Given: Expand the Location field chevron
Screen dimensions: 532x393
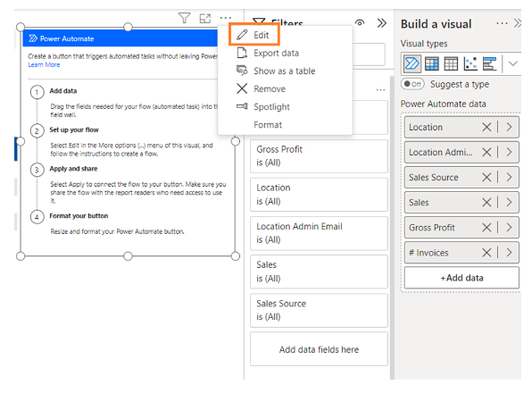Looking at the screenshot, I should tap(509, 127).
